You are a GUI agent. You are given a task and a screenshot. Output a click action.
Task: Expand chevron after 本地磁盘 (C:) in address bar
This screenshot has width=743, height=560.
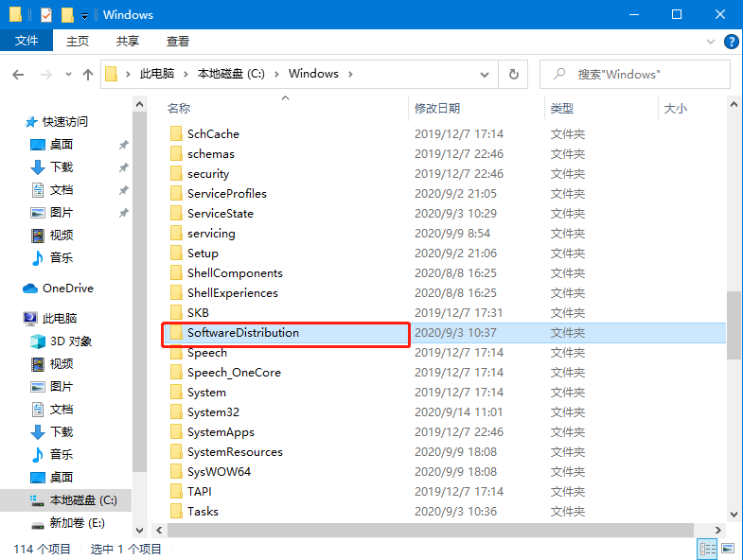tap(276, 74)
